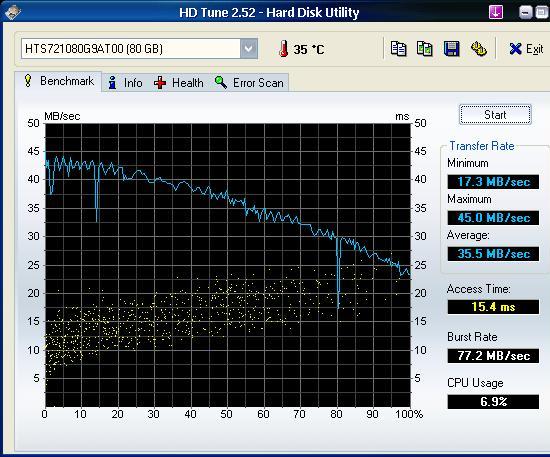This screenshot has width=550, height=457.
Task: Click the Access Time 15.4 ms value
Action: (493, 307)
